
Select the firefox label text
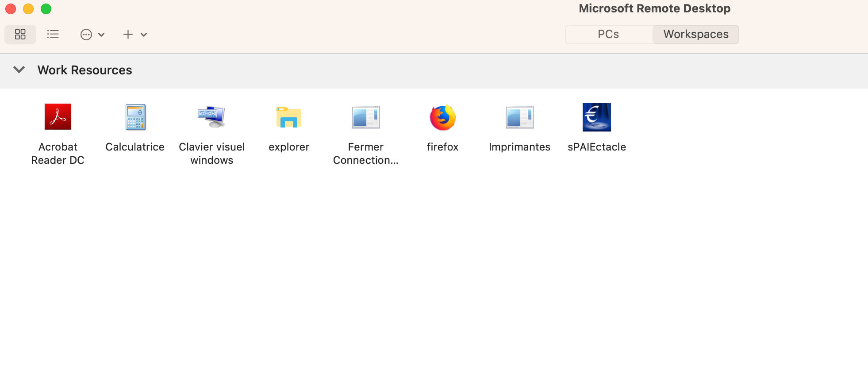(x=443, y=147)
